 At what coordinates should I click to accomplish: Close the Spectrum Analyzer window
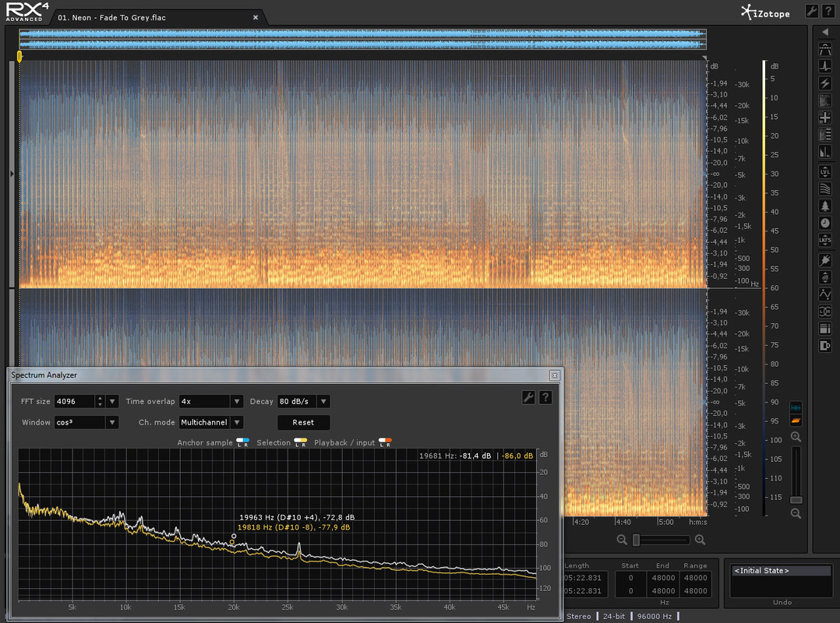(555, 375)
